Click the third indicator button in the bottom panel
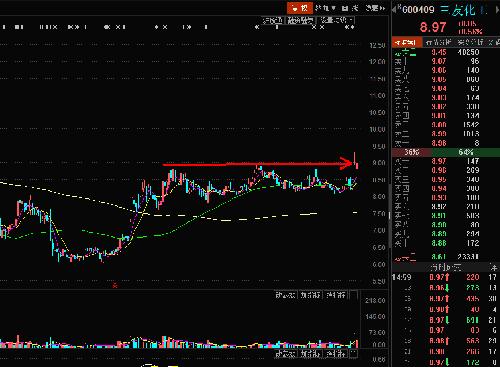 click(x=336, y=354)
